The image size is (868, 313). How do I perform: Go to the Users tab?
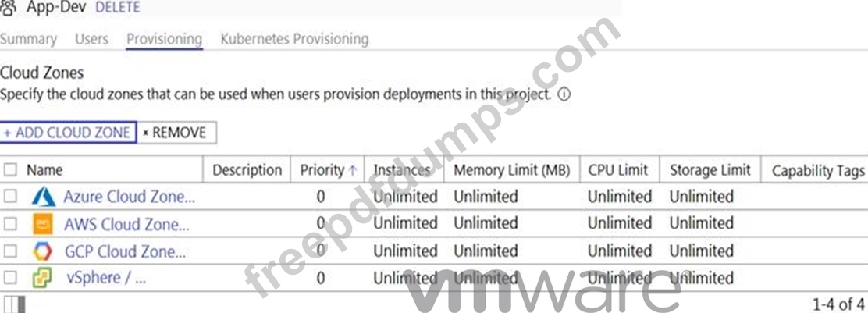click(92, 39)
